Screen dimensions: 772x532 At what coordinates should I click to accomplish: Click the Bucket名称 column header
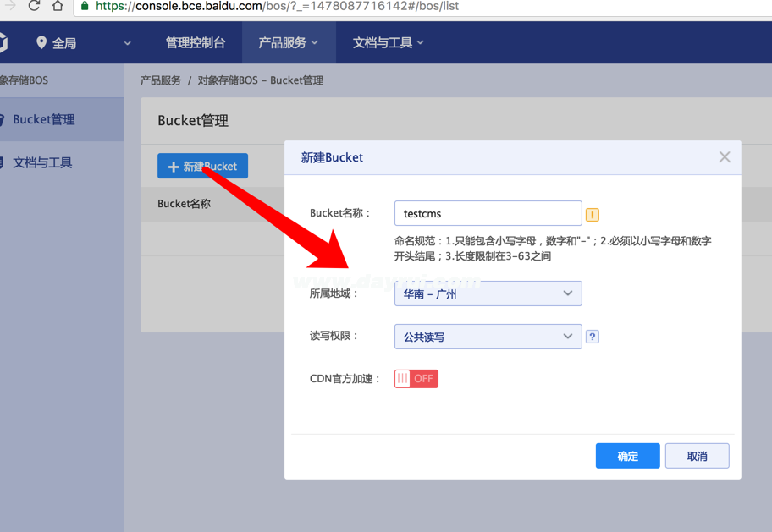pyautogui.click(x=185, y=204)
